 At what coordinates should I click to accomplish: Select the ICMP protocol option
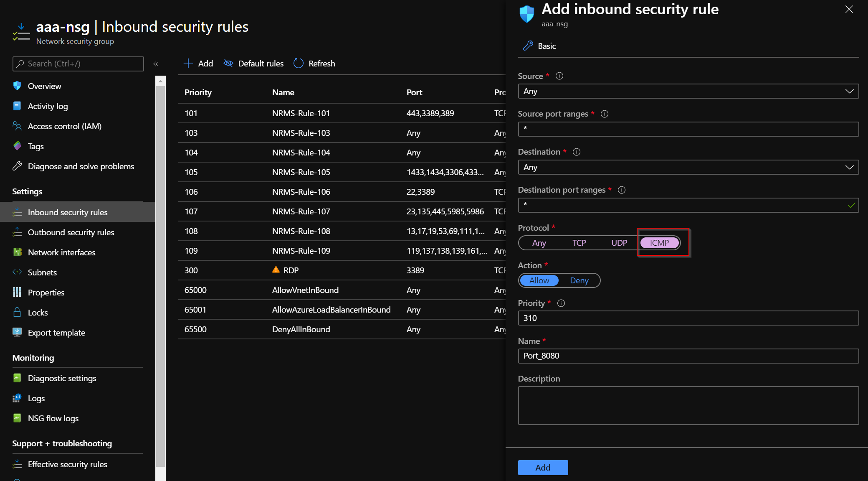pyautogui.click(x=659, y=243)
